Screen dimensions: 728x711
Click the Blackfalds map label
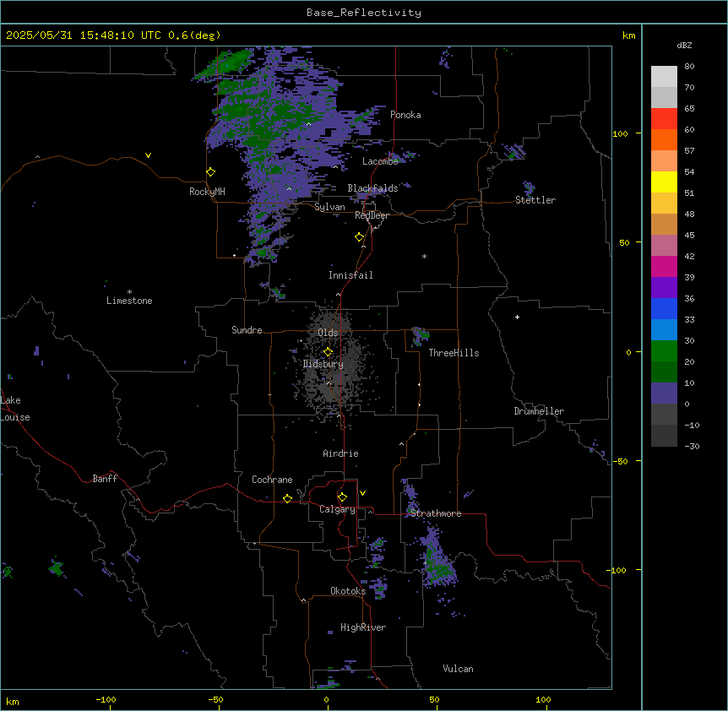coord(372,188)
